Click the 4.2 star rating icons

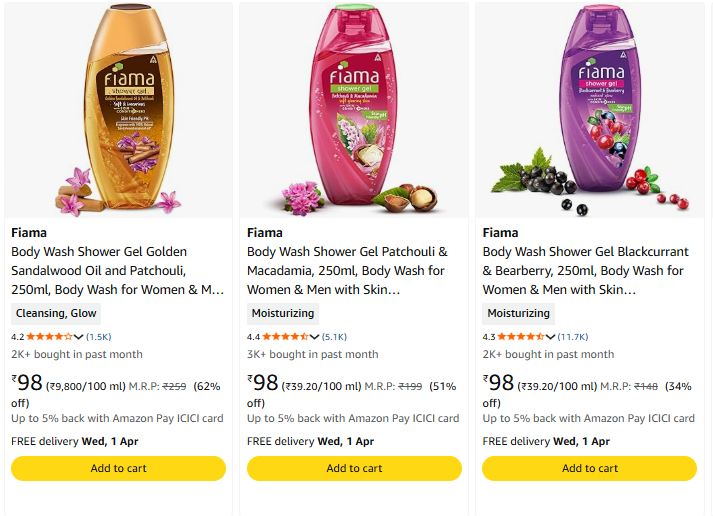(x=48, y=337)
